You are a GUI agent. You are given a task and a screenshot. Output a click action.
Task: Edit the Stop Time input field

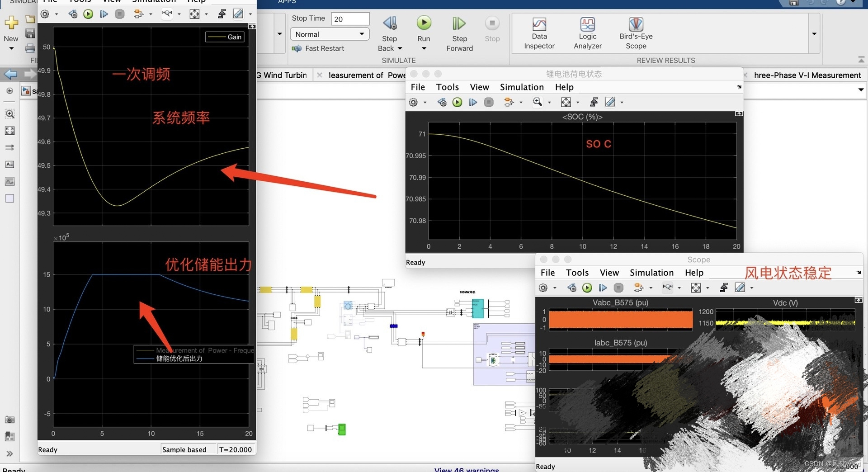click(350, 19)
